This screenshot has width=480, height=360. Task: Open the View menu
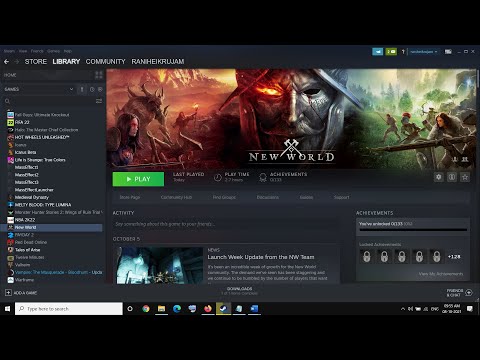tap(23, 51)
